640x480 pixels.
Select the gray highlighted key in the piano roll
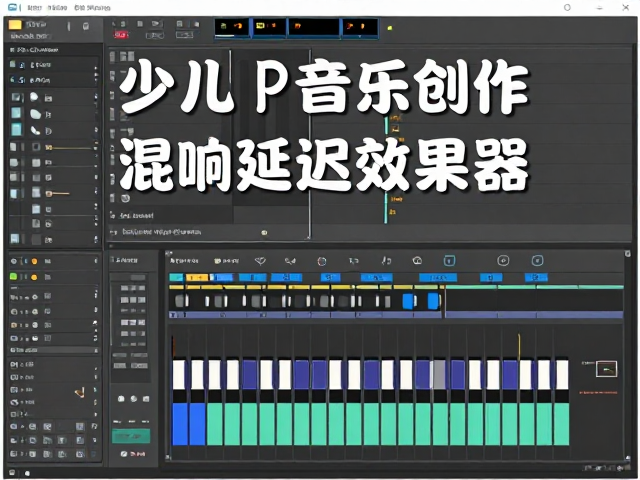click(x=439, y=375)
